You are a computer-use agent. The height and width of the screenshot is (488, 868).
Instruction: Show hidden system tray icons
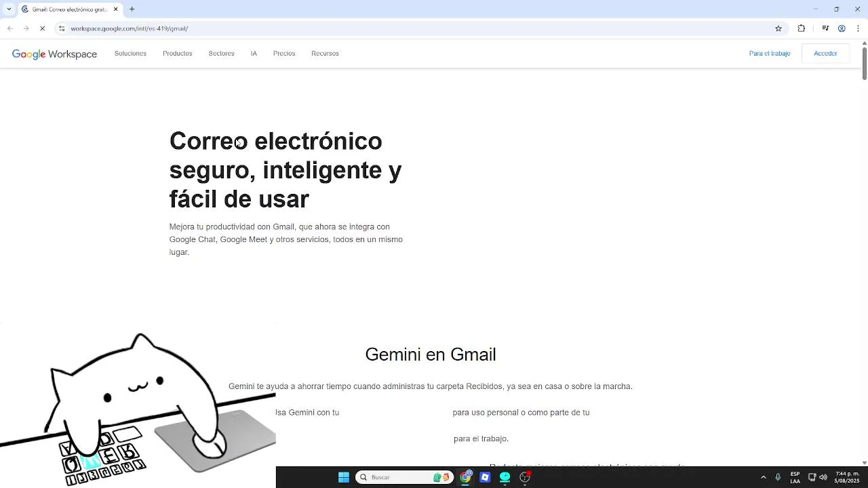pyautogui.click(x=764, y=477)
